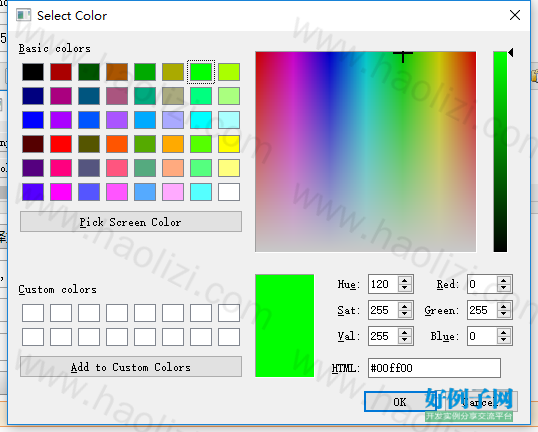
Task: Click the Red value input field
Action: tap(482, 284)
